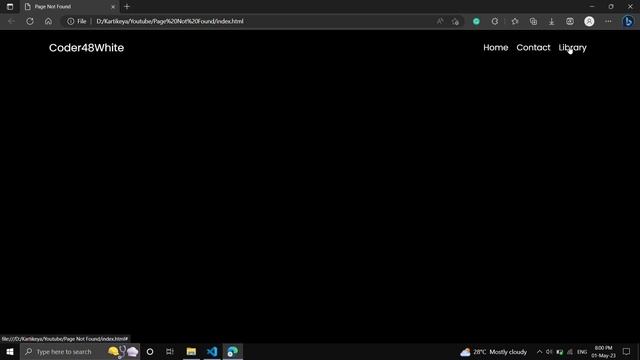The width and height of the screenshot is (640, 360).
Task: Open the weather widget Mostly cloudy
Action: point(493,352)
